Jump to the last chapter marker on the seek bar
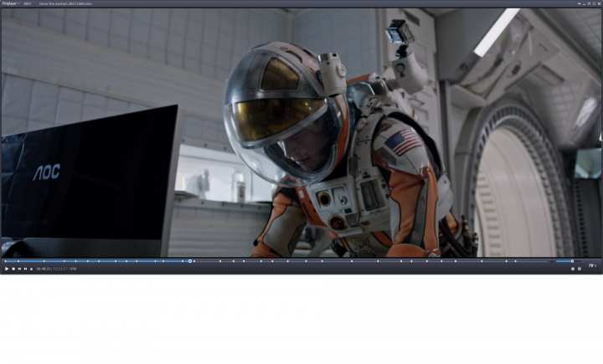 515,261
